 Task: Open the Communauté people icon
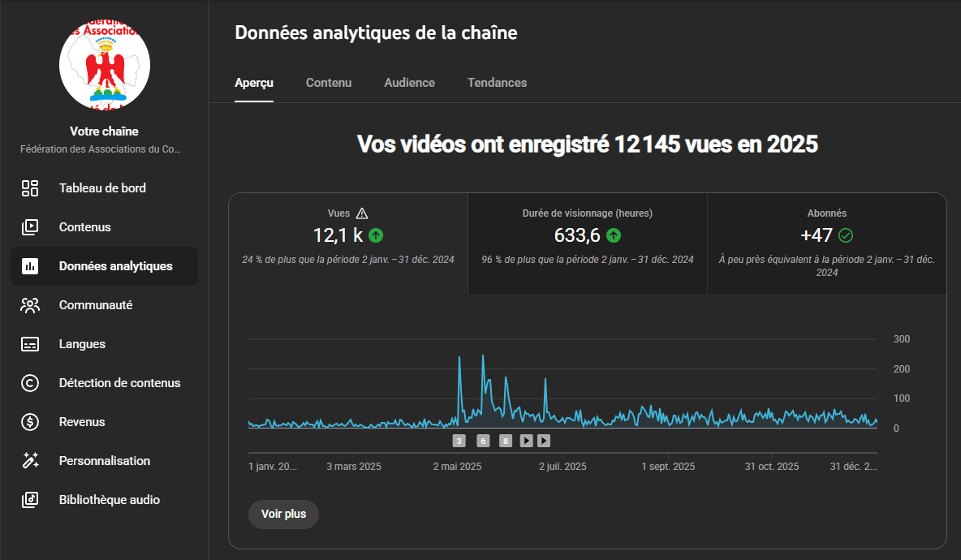point(30,305)
